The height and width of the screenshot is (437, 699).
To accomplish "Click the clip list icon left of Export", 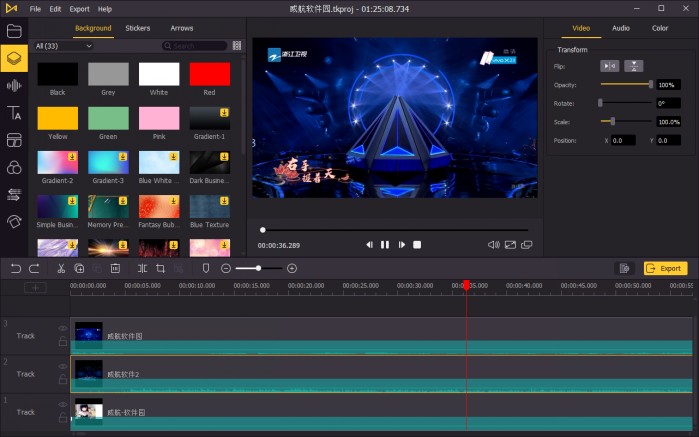I will point(624,268).
